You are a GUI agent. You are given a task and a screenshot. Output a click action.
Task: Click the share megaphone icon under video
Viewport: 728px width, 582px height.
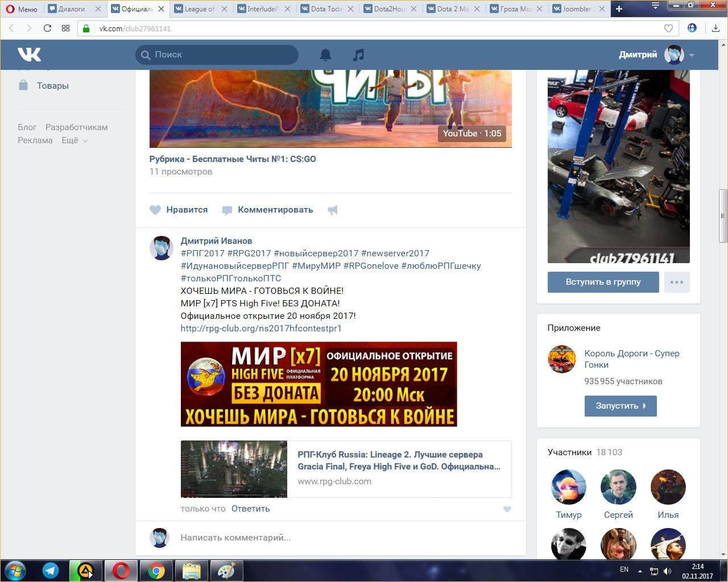333,210
